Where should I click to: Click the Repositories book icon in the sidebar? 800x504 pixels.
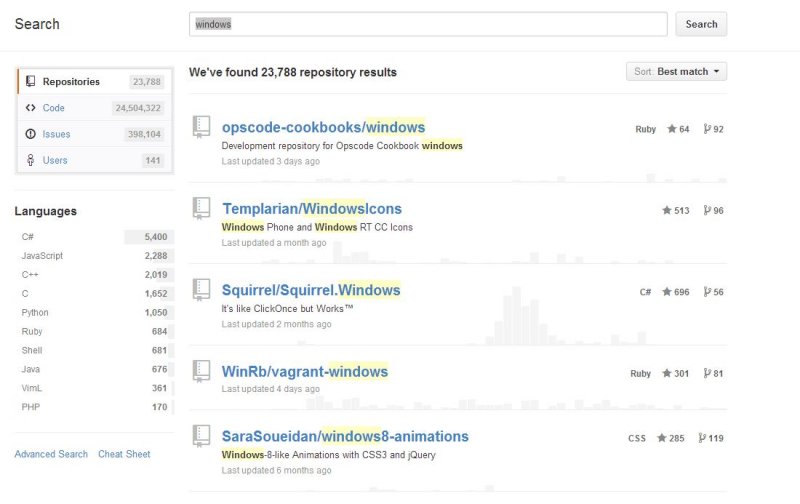tap(31, 81)
